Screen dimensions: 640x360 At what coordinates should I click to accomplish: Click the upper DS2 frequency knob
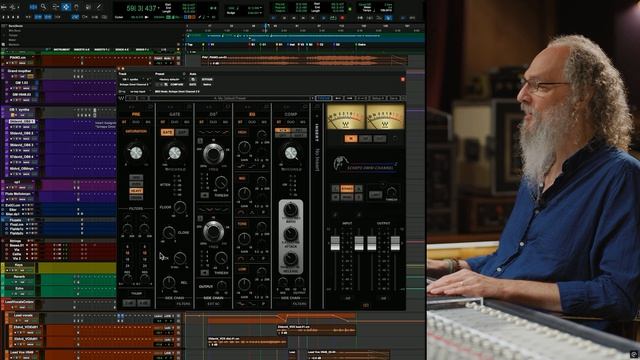(x=213, y=154)
